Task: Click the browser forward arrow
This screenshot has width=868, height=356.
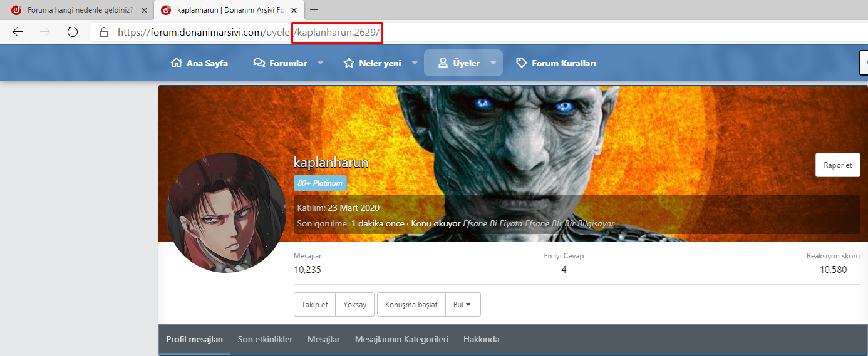Action: [45, 32]
